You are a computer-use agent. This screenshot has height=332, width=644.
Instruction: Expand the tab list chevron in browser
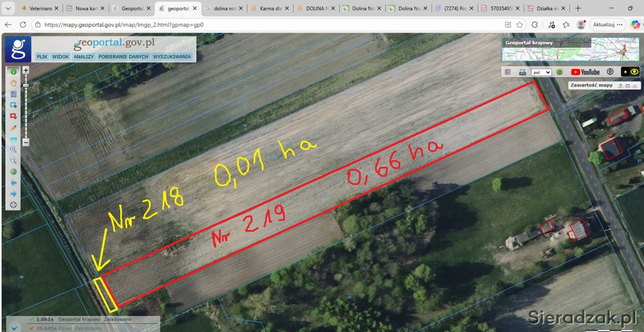pyautogui.click(x=8, y=9)
